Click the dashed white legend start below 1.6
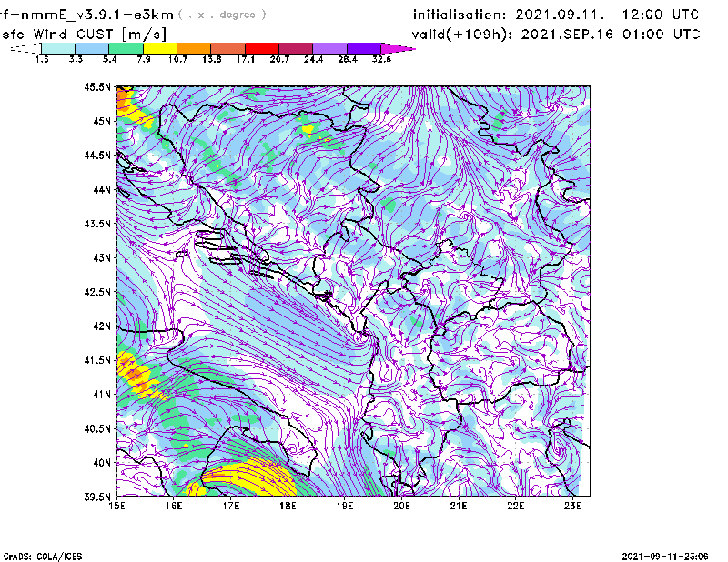728x562 pixels. [25, 48]
